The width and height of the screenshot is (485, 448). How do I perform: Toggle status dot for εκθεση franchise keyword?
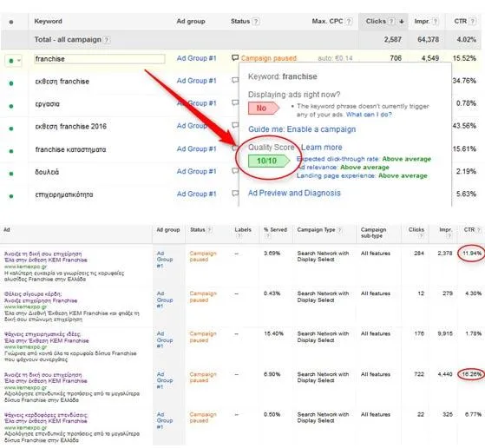point(11,83)
